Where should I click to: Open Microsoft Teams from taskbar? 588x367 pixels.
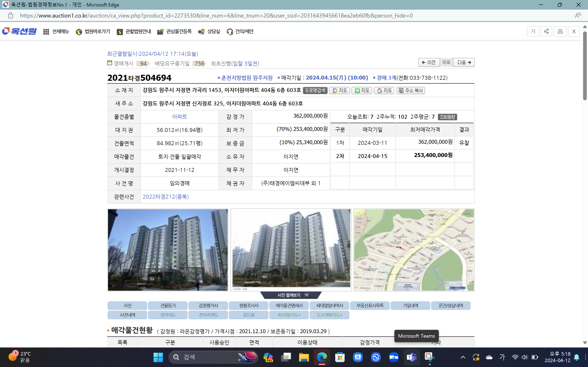click(x=411, y=357)
